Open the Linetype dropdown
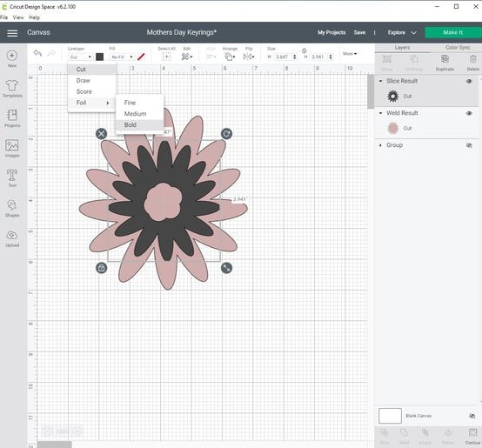 click(x=81, y=57)
